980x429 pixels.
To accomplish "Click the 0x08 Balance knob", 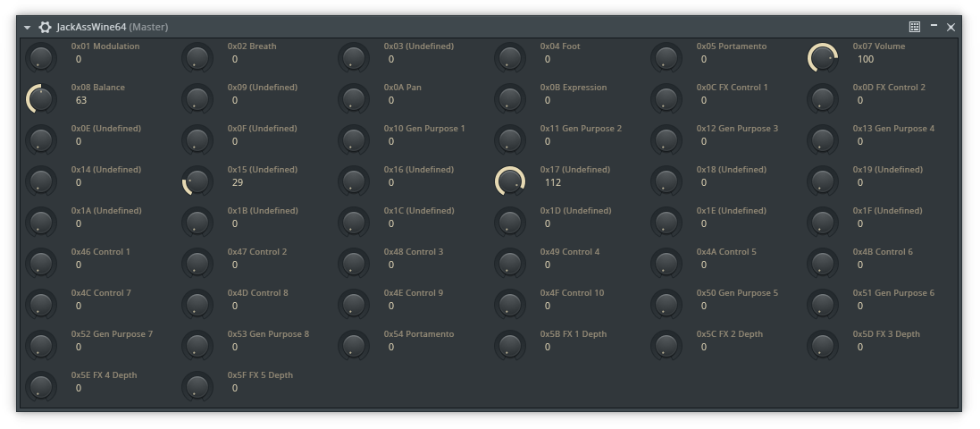I will pyautogui.click(x=40, y=99).
